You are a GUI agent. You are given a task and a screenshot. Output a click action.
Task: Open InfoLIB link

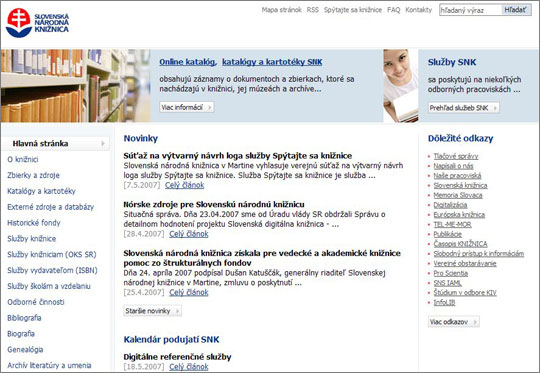[444, 303]
